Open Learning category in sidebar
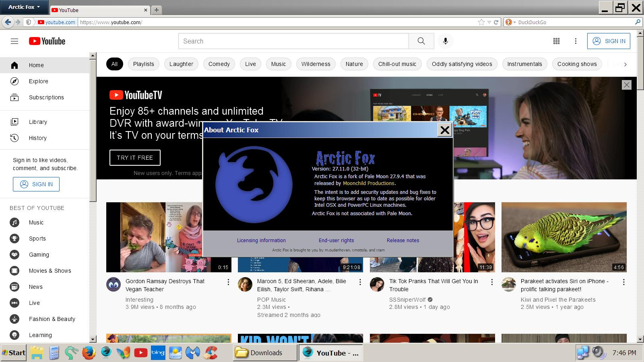 (45, 335)
